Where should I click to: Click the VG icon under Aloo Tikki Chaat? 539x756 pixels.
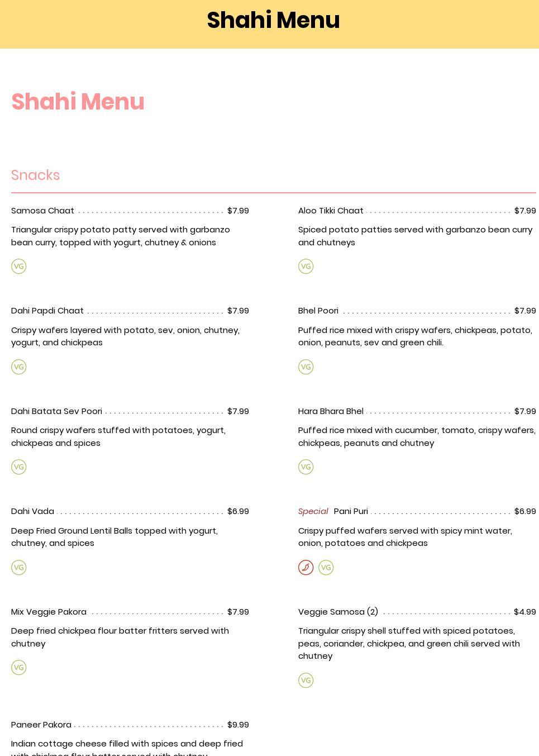306,267
